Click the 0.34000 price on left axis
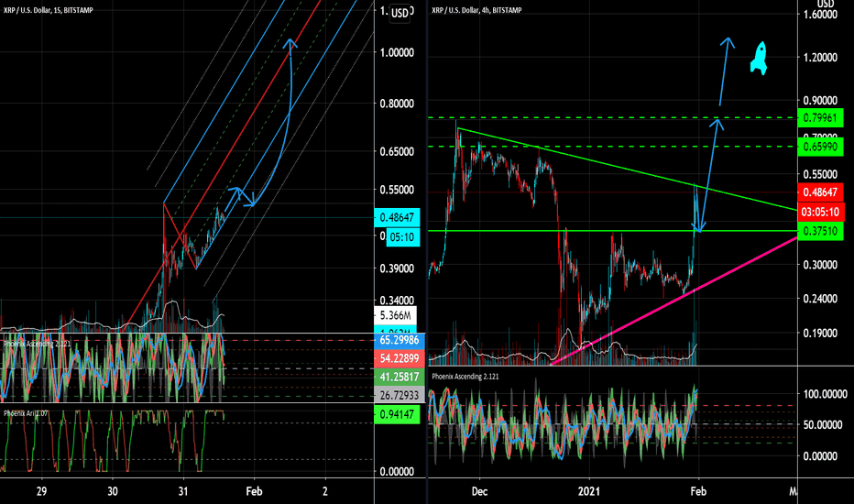The width and height of the screenshot is (854, 504). (x=397, y=301)
